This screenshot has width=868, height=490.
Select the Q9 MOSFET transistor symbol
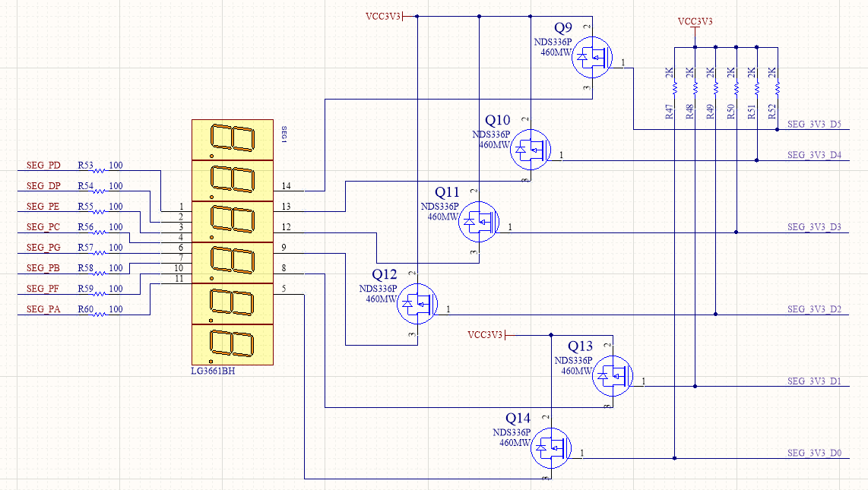[x=592, y=57]
